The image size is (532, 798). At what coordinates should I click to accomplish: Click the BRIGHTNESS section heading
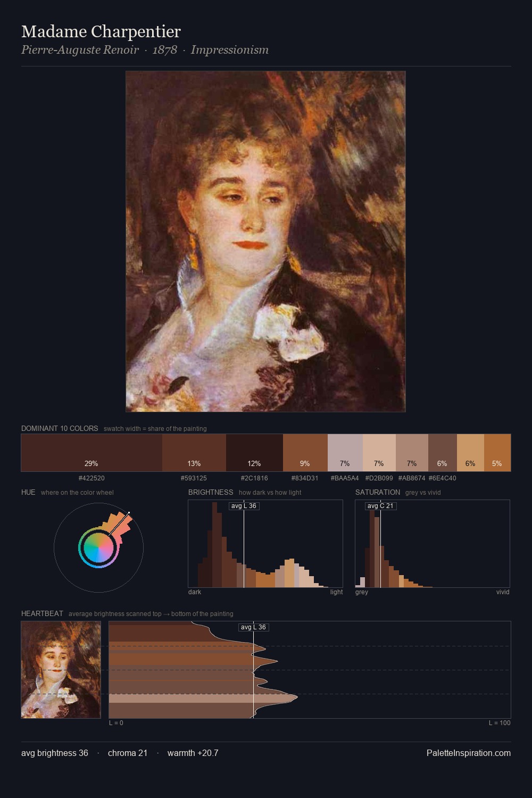pyautogui.click(x=211, y=492)
